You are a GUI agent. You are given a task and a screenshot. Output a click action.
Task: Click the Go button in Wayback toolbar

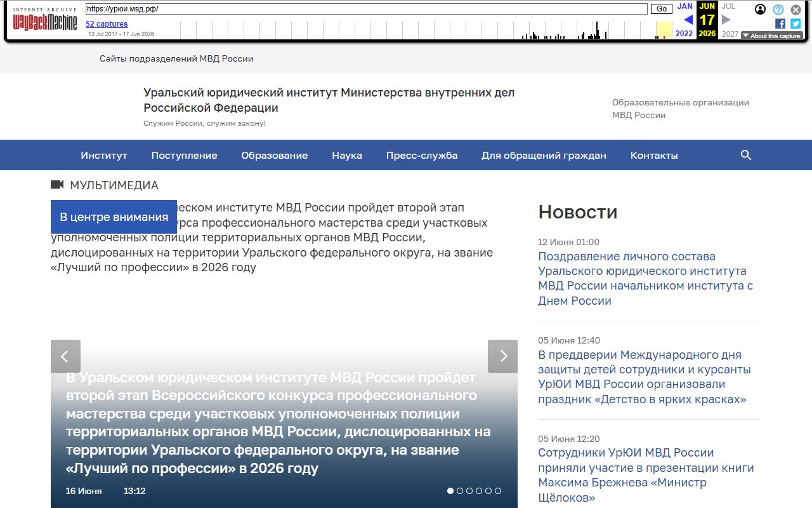click(662, 9)
